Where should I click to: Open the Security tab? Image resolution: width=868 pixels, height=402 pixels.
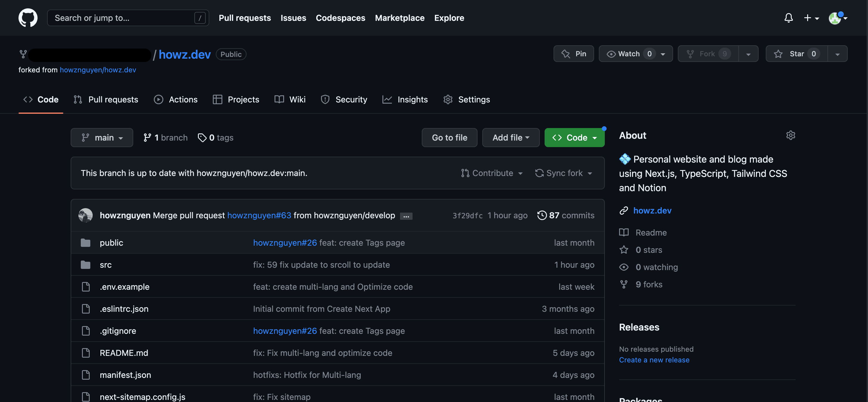coord(344,99)
